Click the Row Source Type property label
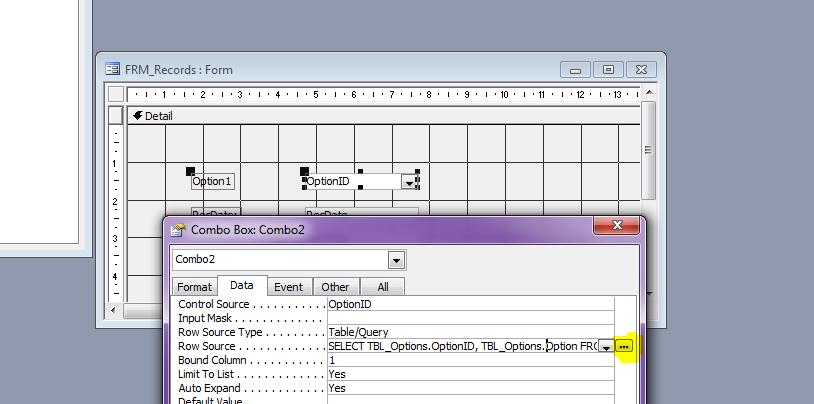Screen dimensions: 814x404 point(220,332)
